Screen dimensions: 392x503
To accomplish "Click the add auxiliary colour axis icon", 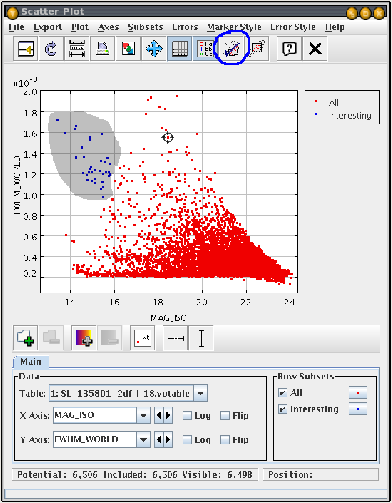I will click(84, 338).
